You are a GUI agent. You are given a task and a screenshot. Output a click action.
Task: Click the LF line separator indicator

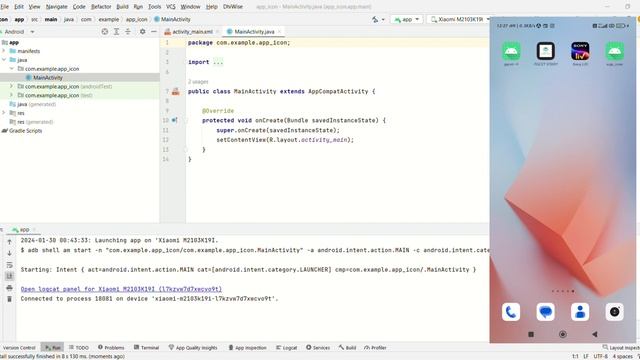586,356
